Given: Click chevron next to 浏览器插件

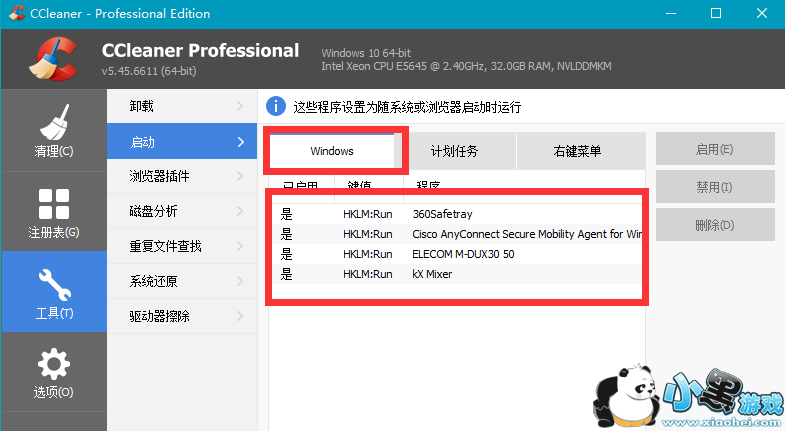Looking at the screenshot, I should tap(240, 176).
